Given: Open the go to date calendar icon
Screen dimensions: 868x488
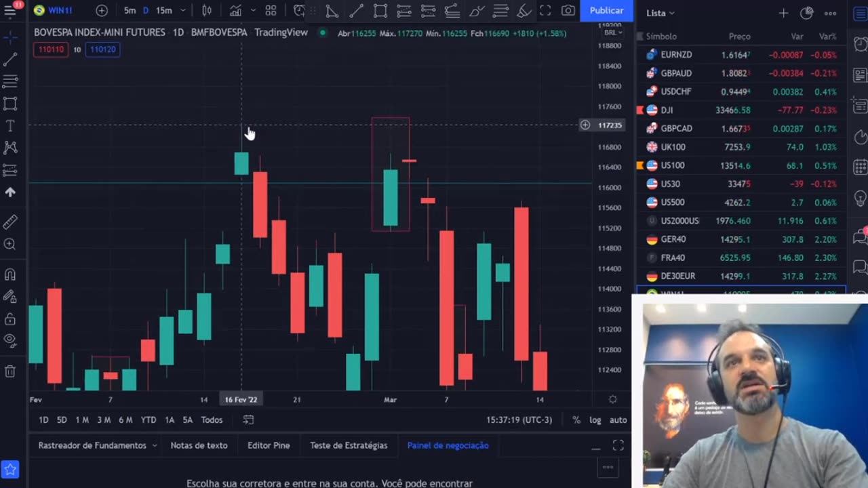Looking at the screenshot, I should pos(248,420).
